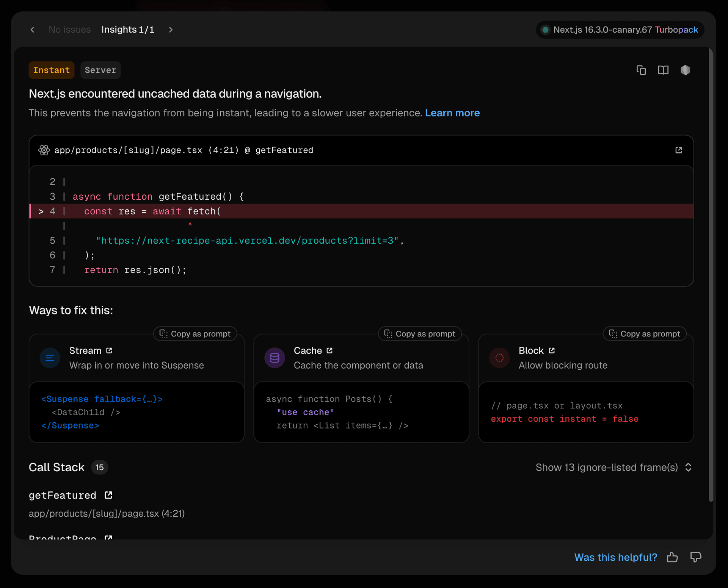Screen dimensions: 728x588
Task: Copy error info icon
Action: [641, 70]
